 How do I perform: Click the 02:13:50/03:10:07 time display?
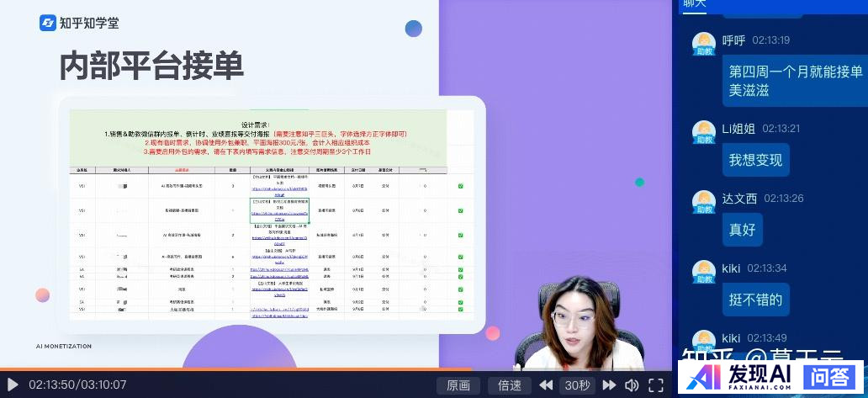coord(77,385)
